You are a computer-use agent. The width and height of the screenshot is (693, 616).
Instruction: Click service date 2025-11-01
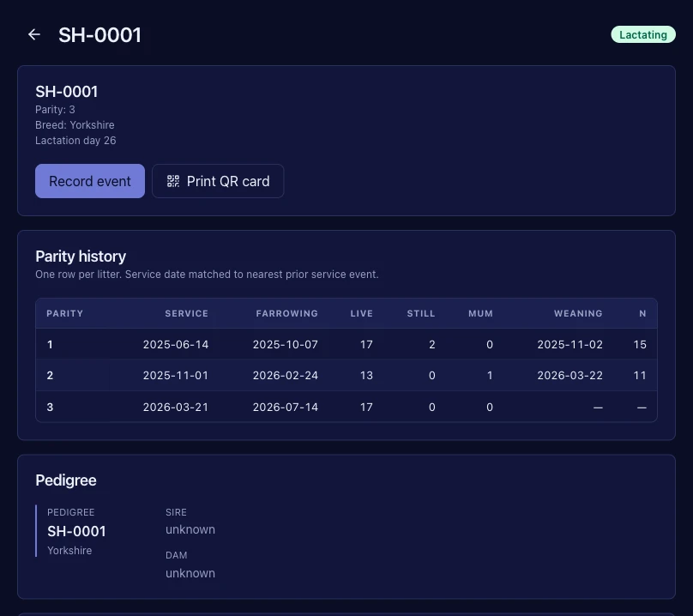pyautogui.click(x=176, y=376)
